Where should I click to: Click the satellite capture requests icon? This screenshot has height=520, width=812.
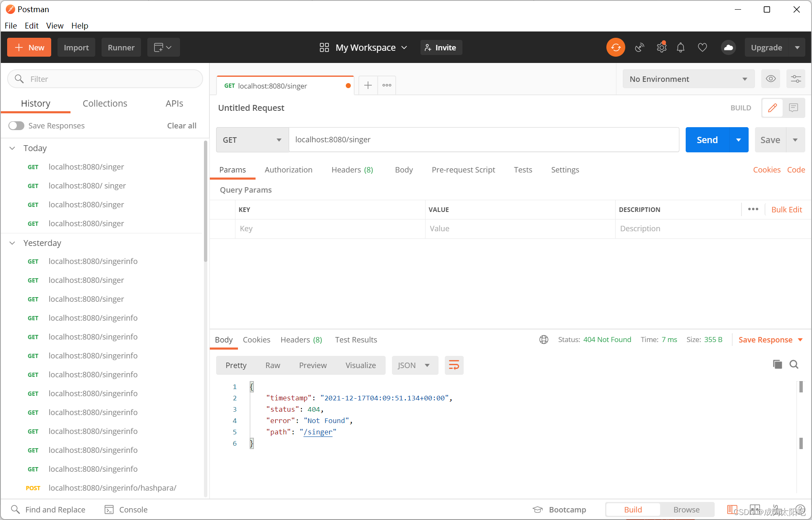(x=639, y=47)
